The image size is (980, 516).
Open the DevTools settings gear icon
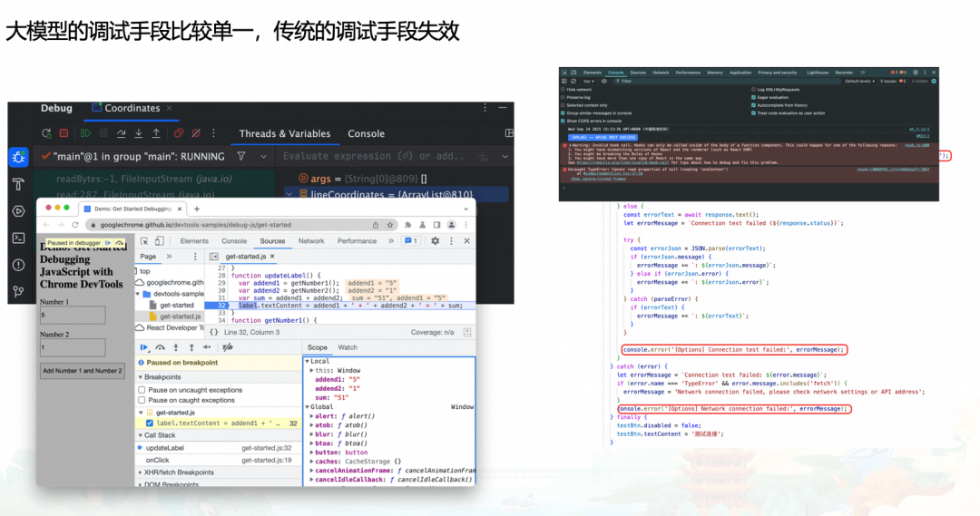click(435, 241)
